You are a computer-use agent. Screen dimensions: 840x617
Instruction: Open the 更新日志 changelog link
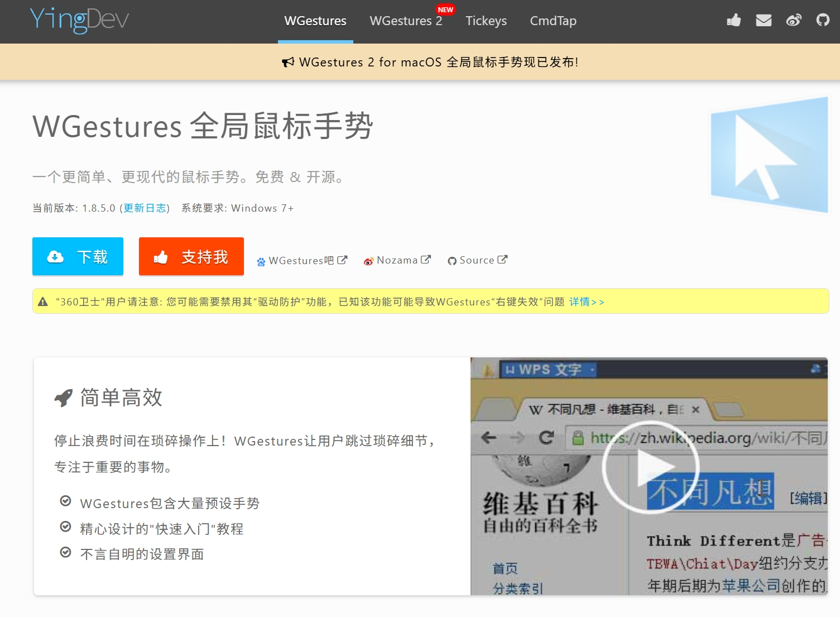point(145,208)
